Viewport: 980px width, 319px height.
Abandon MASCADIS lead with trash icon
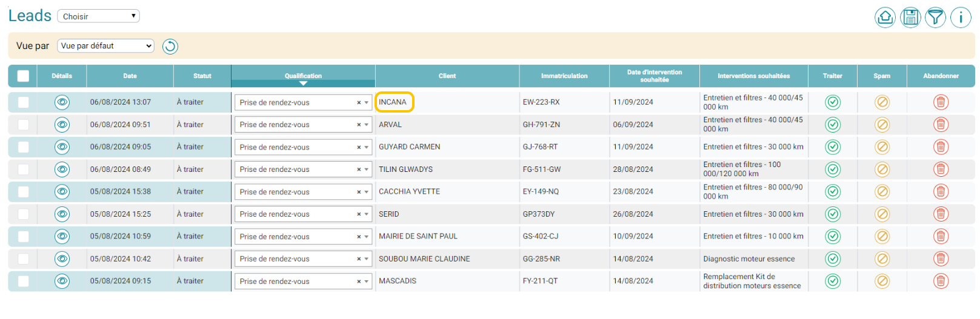[x=941, y=281]
